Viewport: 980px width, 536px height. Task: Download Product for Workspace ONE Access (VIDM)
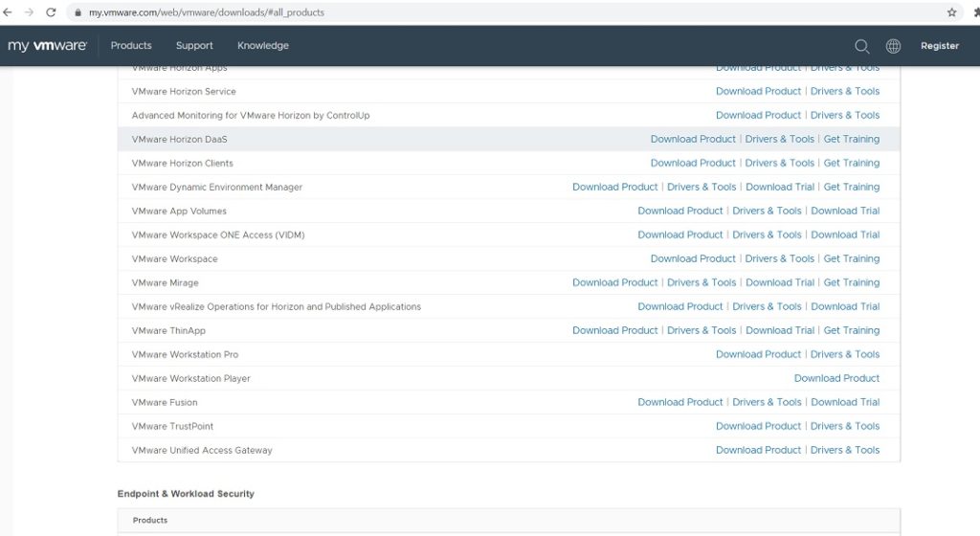[680, 234]
